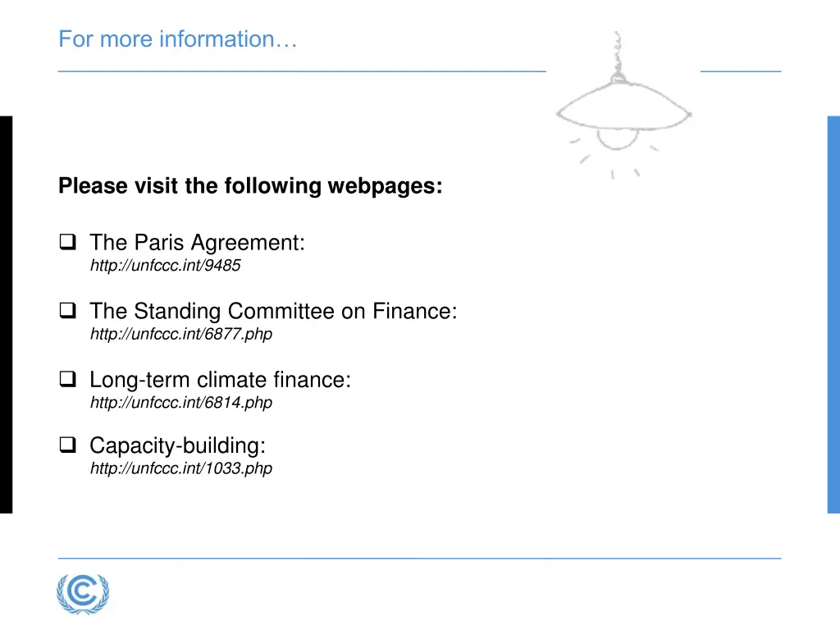Click the UNFCCC logo emblem
Screen dimensions: 840x630
point(83,594)
